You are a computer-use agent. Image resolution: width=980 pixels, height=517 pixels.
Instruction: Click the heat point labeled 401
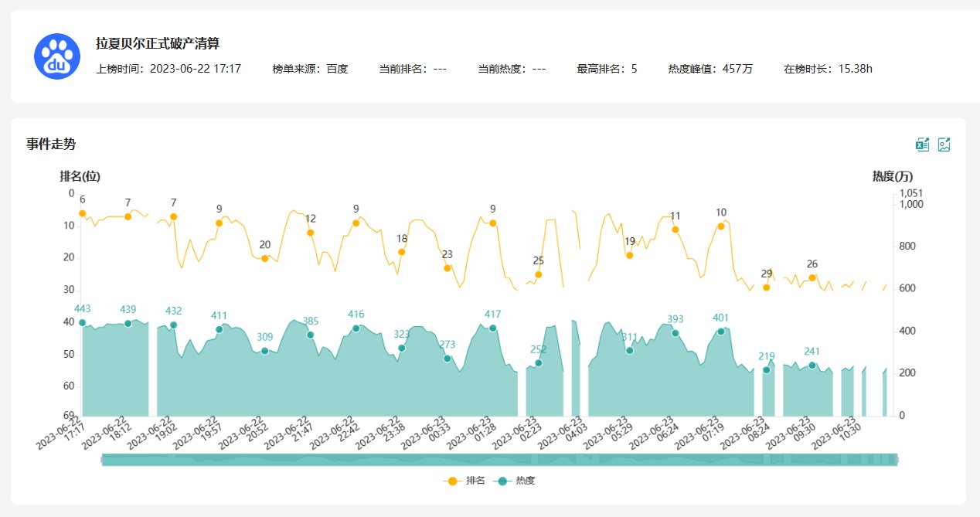pos(720,332)
